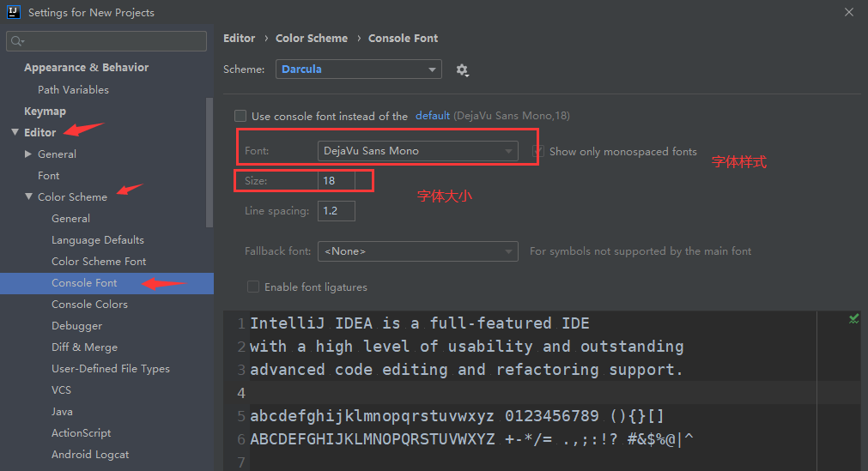This screenshot has height=471, width=868.
Task: Click preview line 'IntelliJ IDEA is a full-featured IDE'
Action: pos(420,323)
